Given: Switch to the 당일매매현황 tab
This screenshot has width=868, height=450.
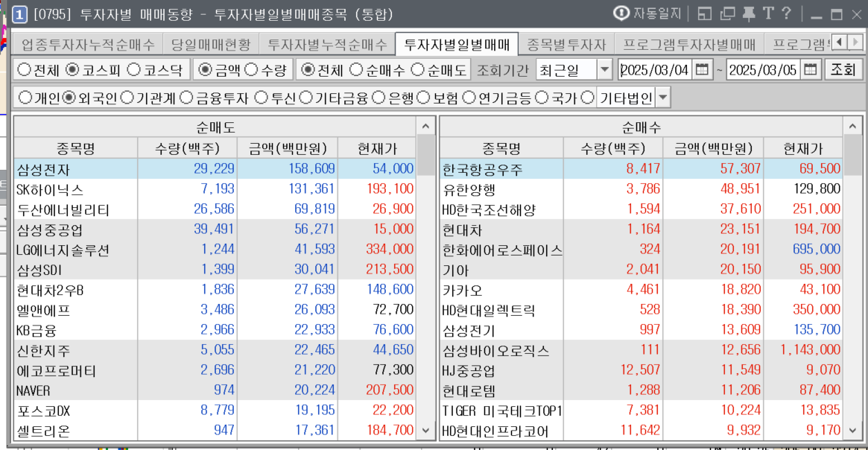Looking at the screenshot, I should coord(211,45).
